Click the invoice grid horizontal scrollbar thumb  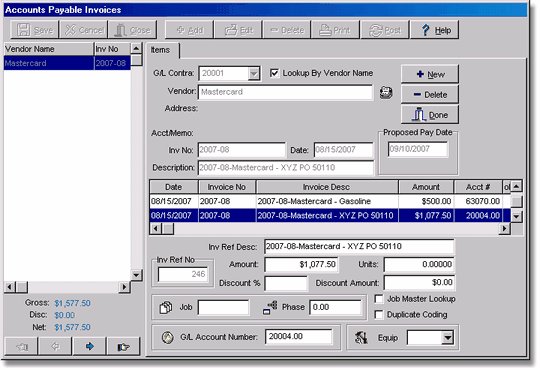(168, 228)
